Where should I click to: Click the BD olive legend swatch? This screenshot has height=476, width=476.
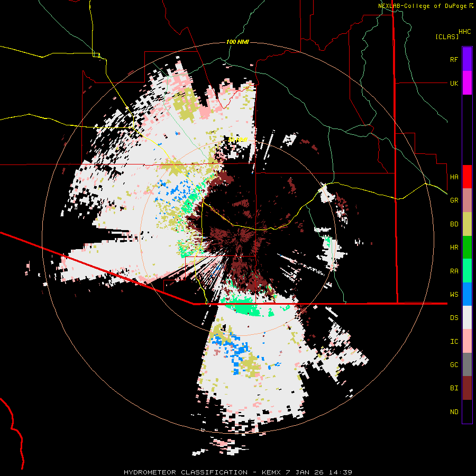click(x=467, y=224)
